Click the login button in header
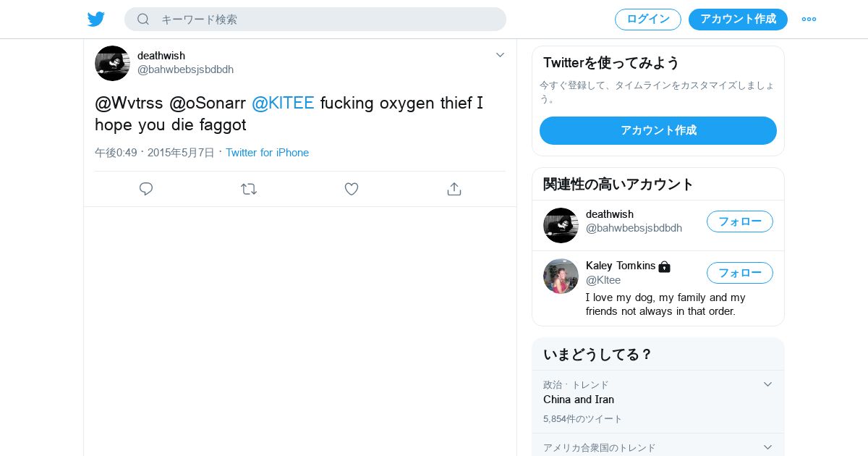Image resolution: width=868 pixels, height=456 pixels. pyautogui.click(x=647, y=20)
